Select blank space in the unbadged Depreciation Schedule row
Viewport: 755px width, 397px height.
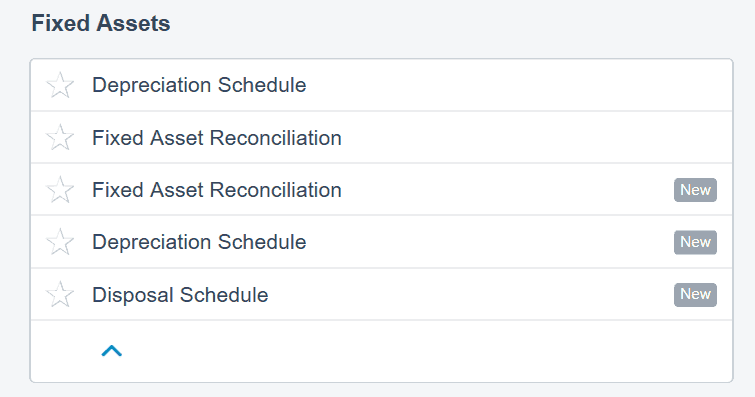pos(515,85)
